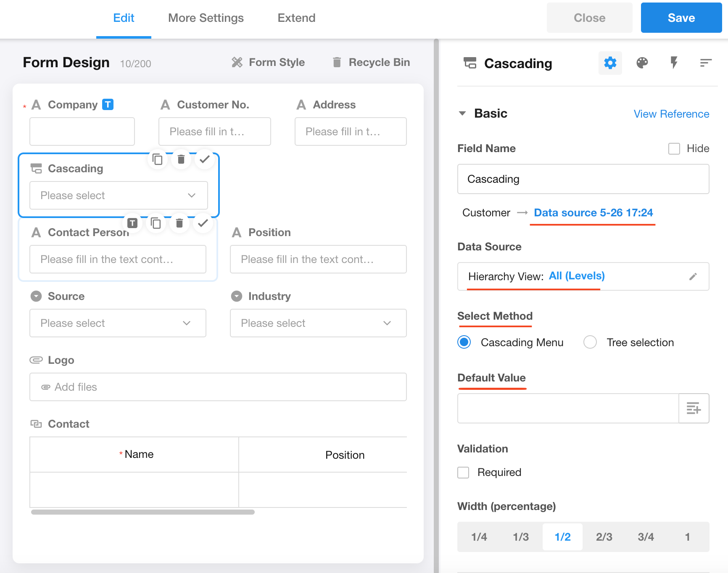
Task: Edit the Hierarchy View with pencil icon
Action: coord(693,276)
